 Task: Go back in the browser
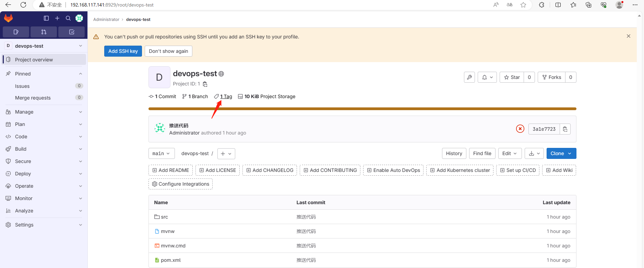(8, 5)
